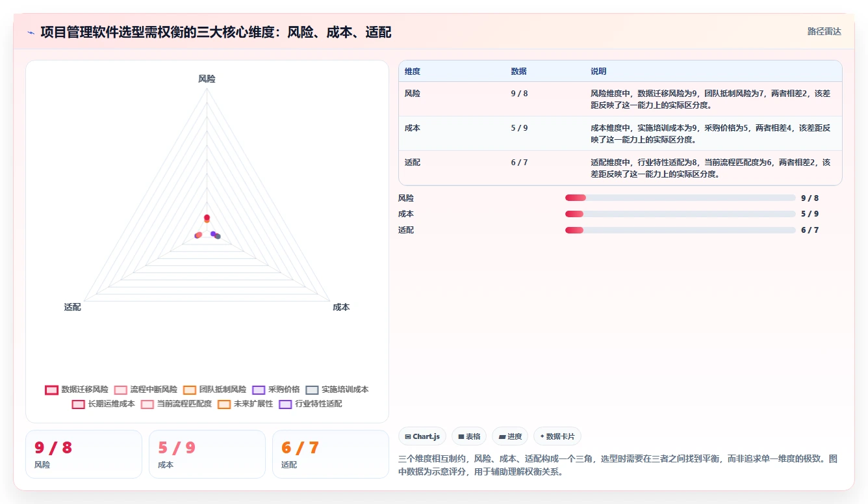The image size is (868, 504).
Task: Click the 风险 axis label on the radar chart
Action: (207, 79)
